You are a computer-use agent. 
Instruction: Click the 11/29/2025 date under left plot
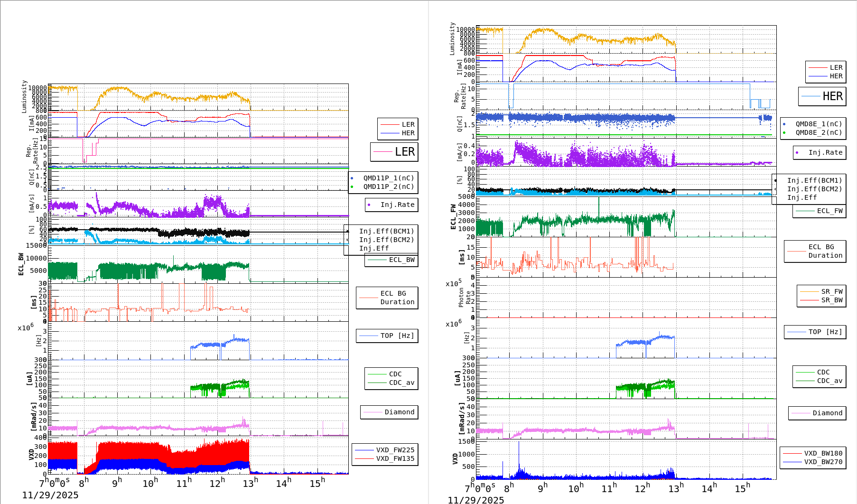[50, 495]
